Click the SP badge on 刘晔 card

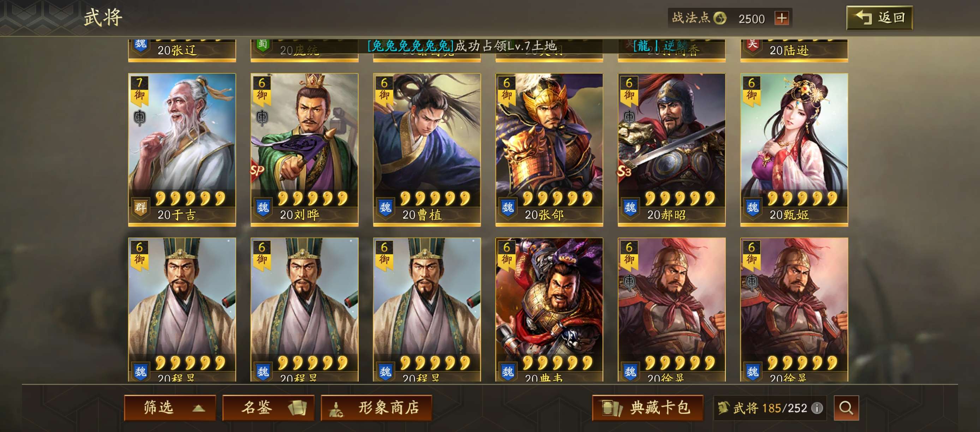coord(257,170)
